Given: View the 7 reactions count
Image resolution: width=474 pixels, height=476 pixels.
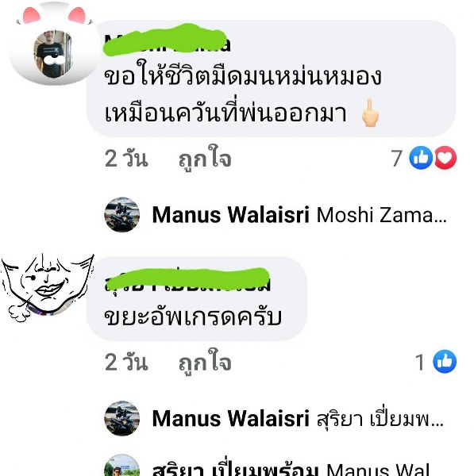Looking at the screenshot, I should (x=396, y=158).
